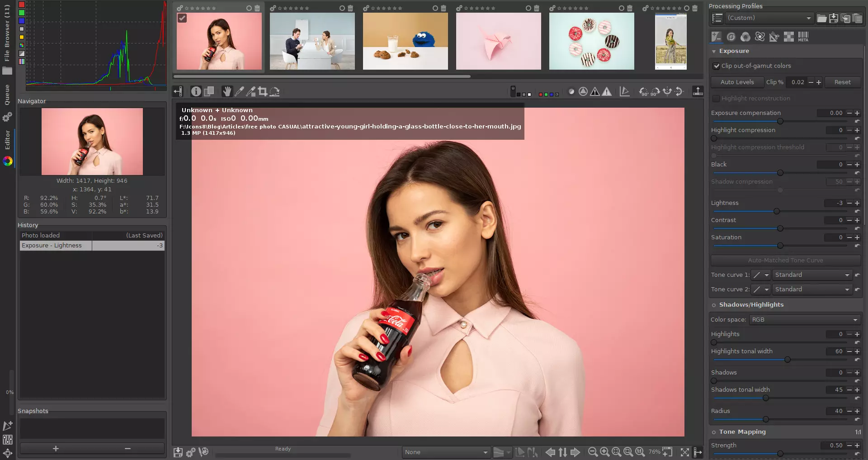Remove snapshot with minus button

pos(128,449)
